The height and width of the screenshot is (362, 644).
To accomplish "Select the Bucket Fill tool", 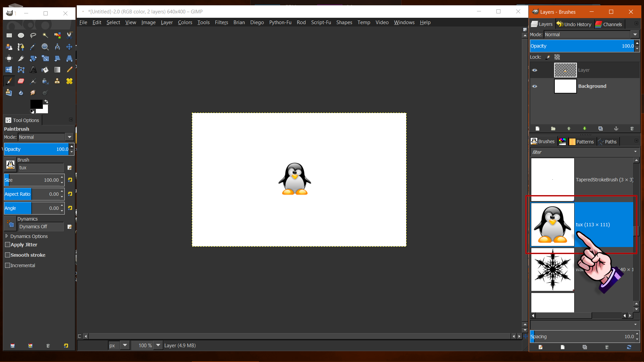I will pos(45,70).
